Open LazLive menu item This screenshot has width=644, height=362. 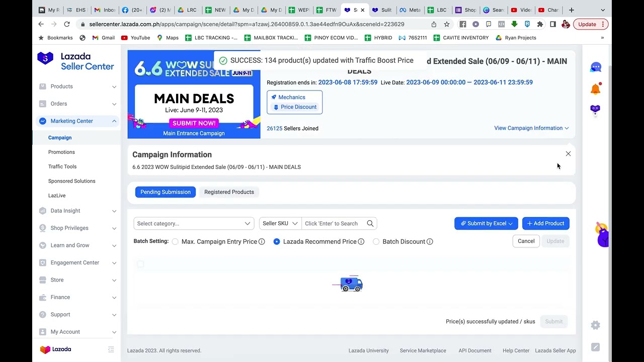click(x=57, y=196)
